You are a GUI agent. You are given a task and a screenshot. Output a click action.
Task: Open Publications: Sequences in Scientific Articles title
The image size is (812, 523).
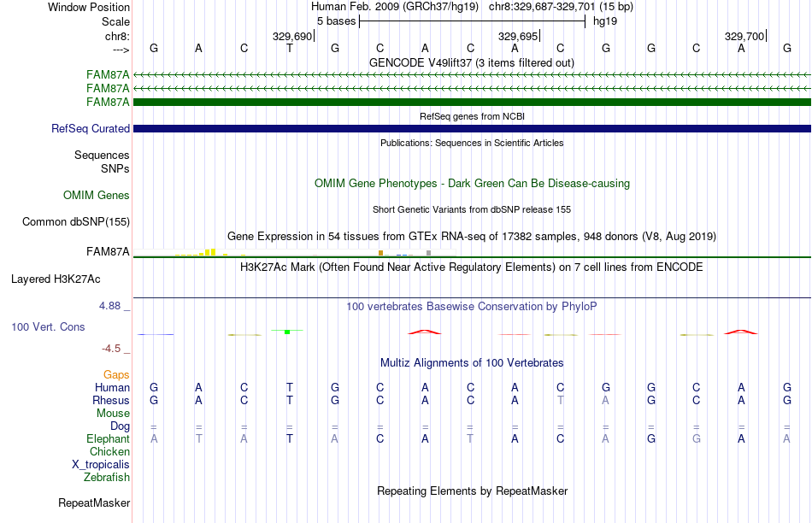tap(472, 143)
